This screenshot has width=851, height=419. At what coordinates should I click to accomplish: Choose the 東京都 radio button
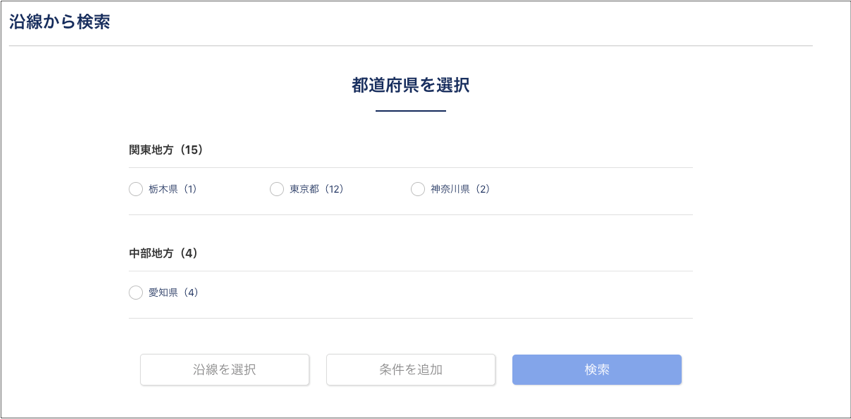[x=277, y=189]
